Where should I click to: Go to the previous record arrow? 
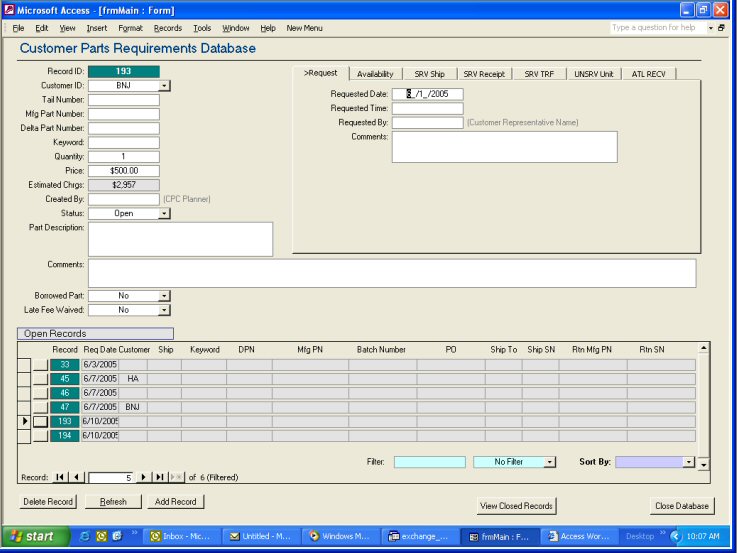[77, 478]
